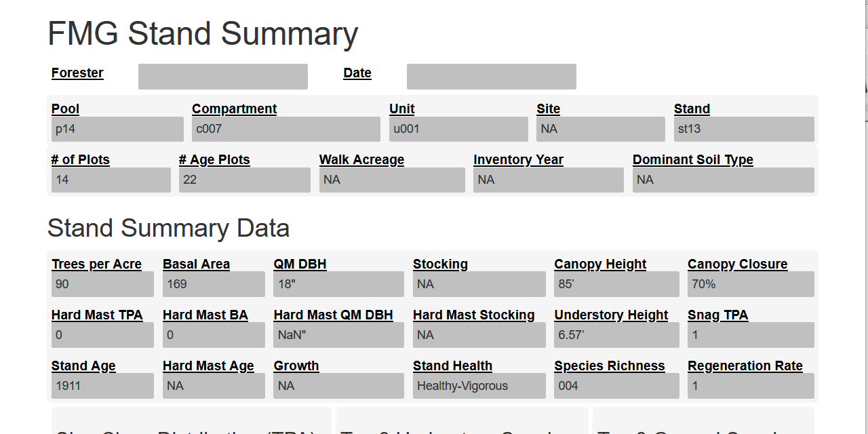Click the Inventory Year field
This screenshot has height=434, width=868.
pos(549,180)
